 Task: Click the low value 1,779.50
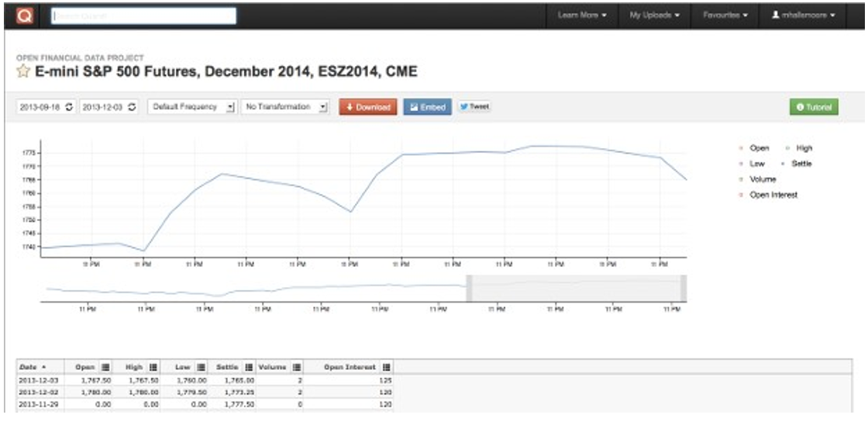(x=191, y=392)
